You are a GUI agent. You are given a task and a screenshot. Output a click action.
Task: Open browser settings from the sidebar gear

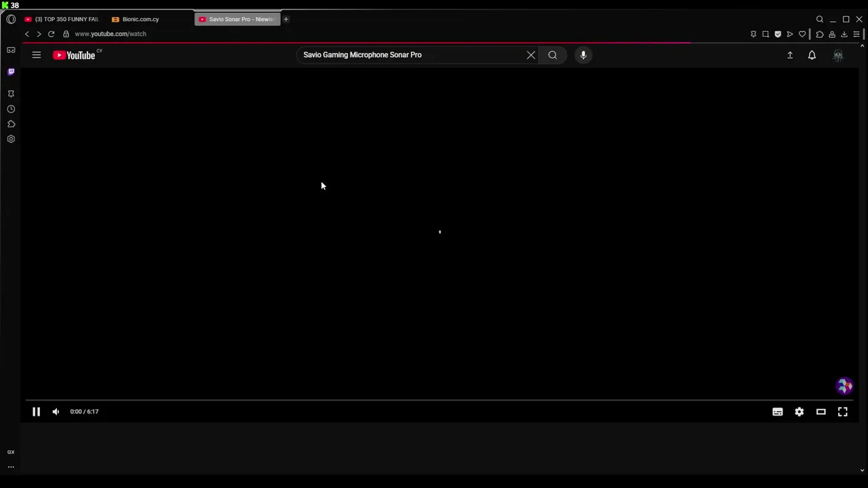[x=11, y=139]
